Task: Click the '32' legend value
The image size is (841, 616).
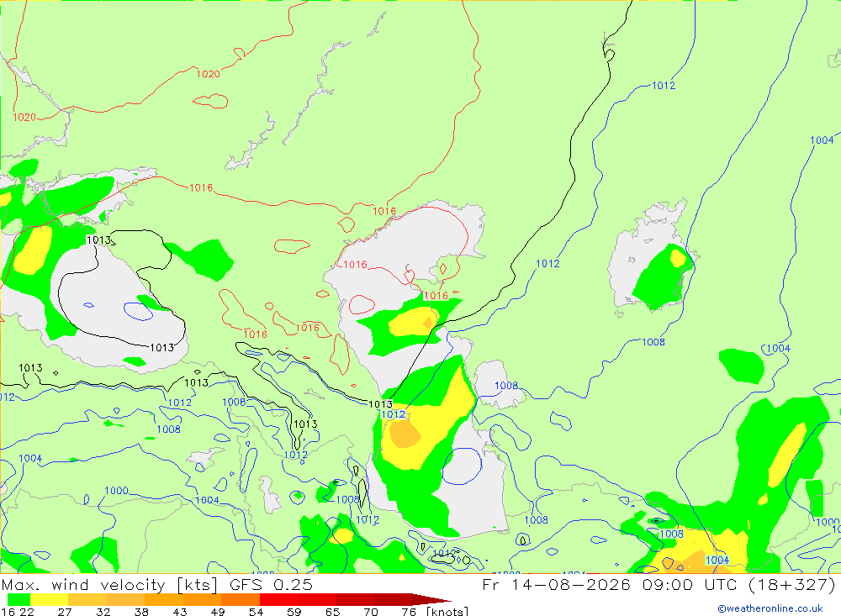Action: pos(103,612)
